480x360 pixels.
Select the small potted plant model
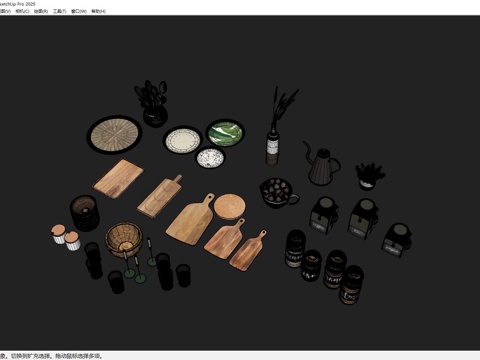pyautogui.click(x=369, y=177)
